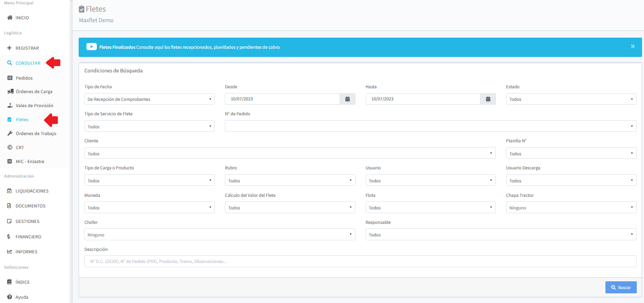Select the Moneda dropdown
The height and width of the screenshot is (303, 644).
[x=149, y=207]
